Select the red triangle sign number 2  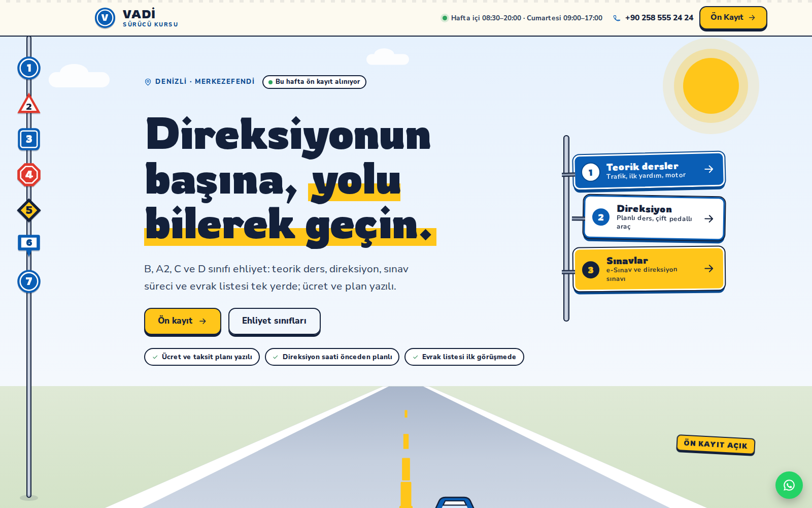pos(29,104)
